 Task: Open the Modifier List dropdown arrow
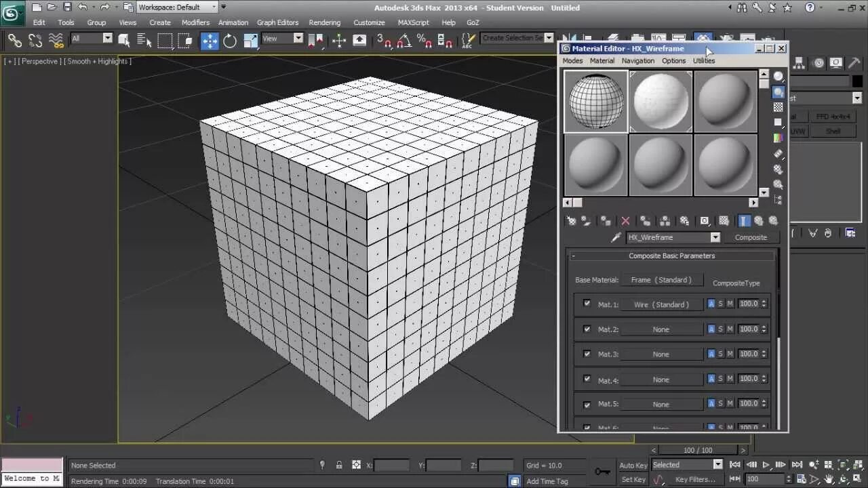856,98
